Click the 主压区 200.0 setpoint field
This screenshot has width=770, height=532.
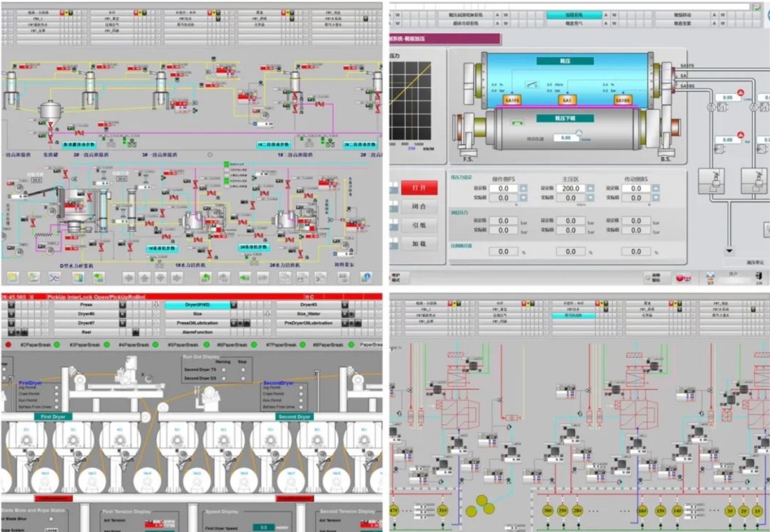pos(570,189)
